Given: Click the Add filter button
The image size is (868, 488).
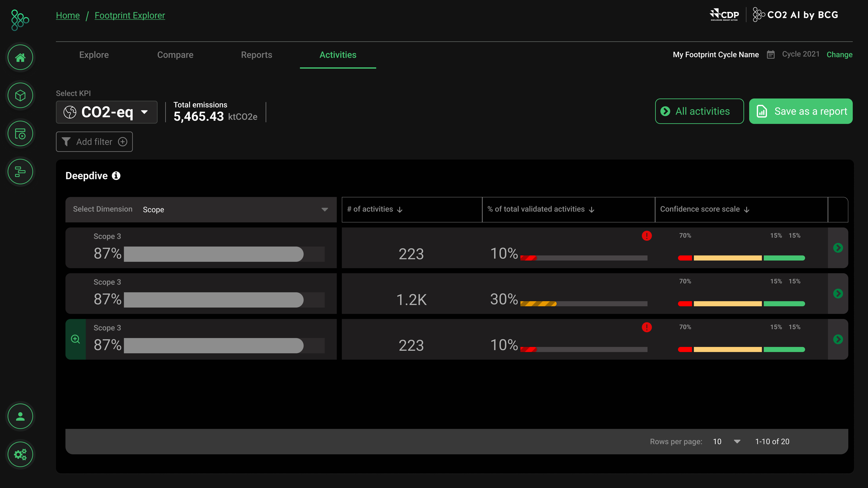Looking at the screenshot, I should (x=94, y=141).
